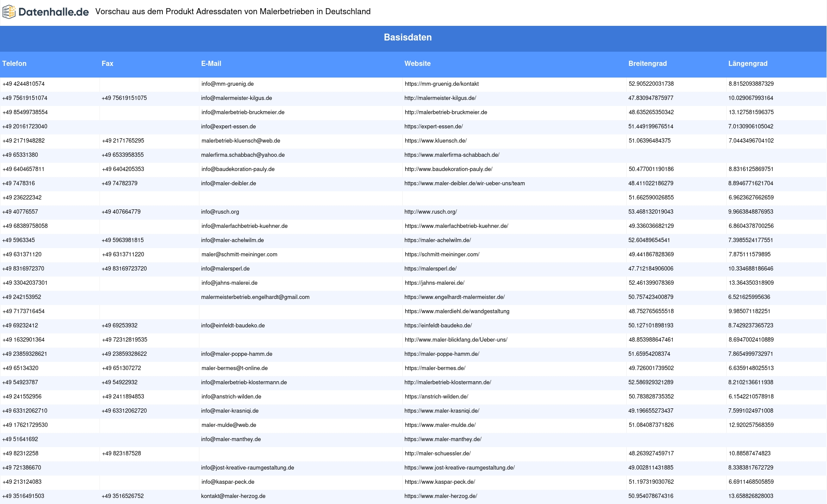Viewport: 827px width, 504px height.
Task: Open website http://www.rusch.org/
Action: click(431, 212)
